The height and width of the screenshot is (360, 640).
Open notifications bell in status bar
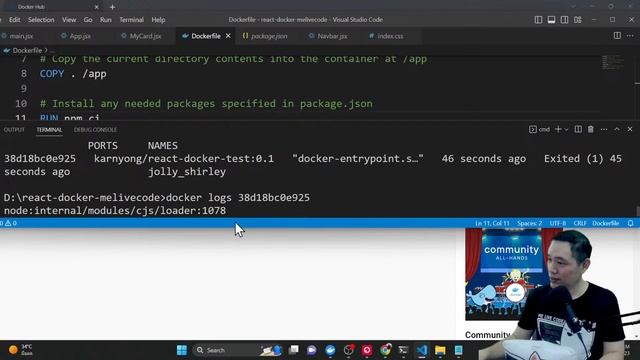[631, 223]
